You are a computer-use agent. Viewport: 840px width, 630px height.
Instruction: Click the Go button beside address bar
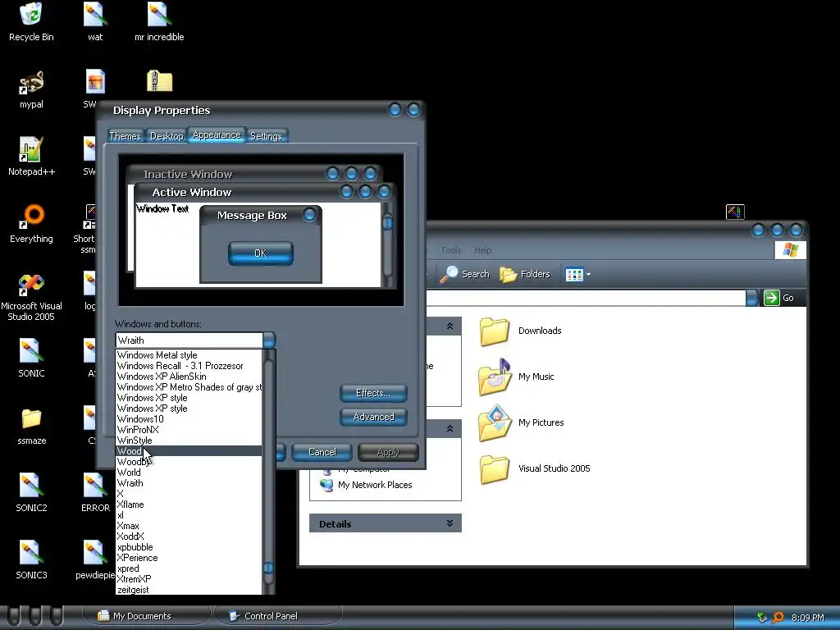tap(779, 298)
